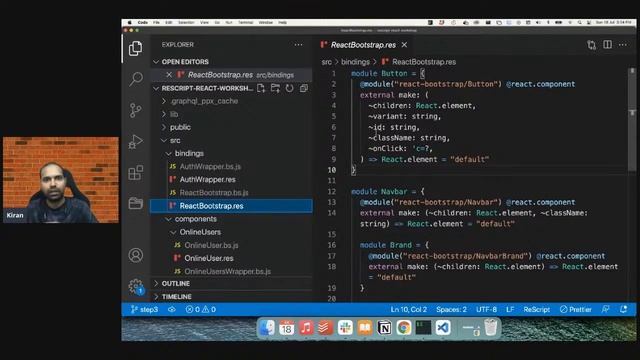The image size is (640, 360).
Task: Collapse the Open Editors section
Action: tap(185, 62)
